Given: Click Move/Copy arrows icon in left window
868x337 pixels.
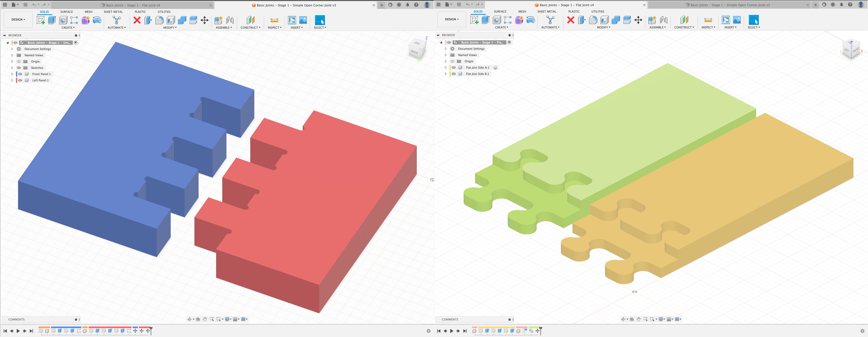Looking at the screenshot, I should (204, 20).
